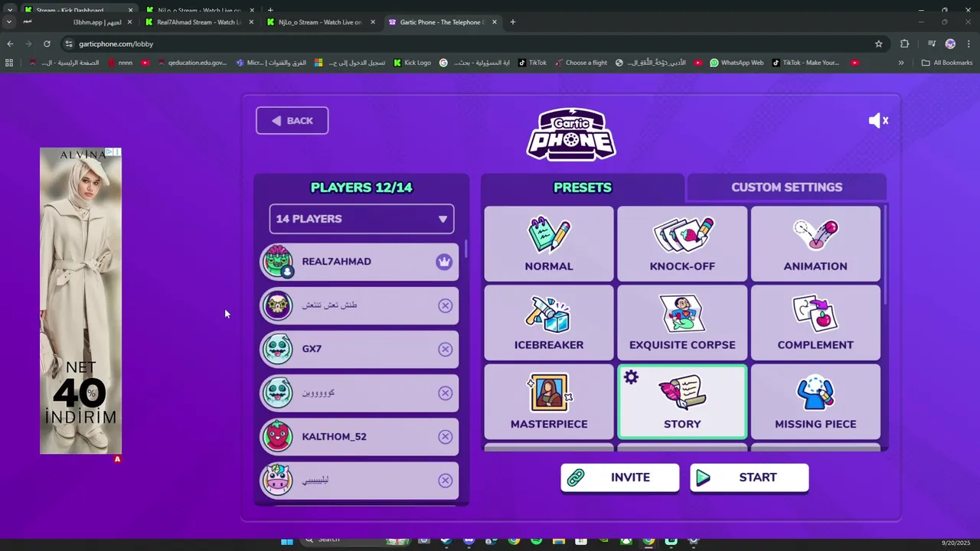Click the PLAYERS 12/14 heading
Screen dimensions: 980x551
click(361, 187)
